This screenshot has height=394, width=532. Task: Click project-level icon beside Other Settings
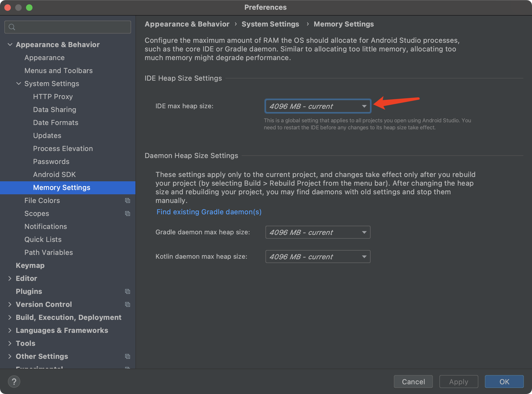(x=128, y=356)
